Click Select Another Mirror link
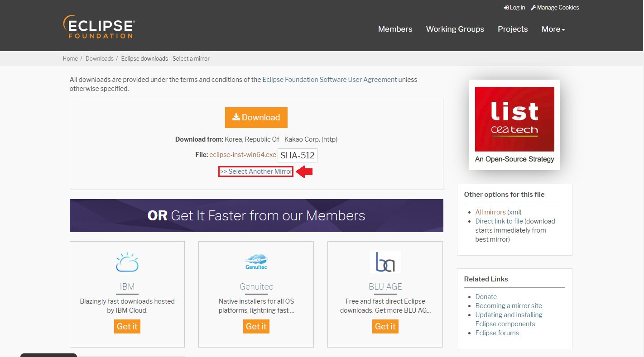The height and width of the screenshot is (357, 644). pos(256,171)
